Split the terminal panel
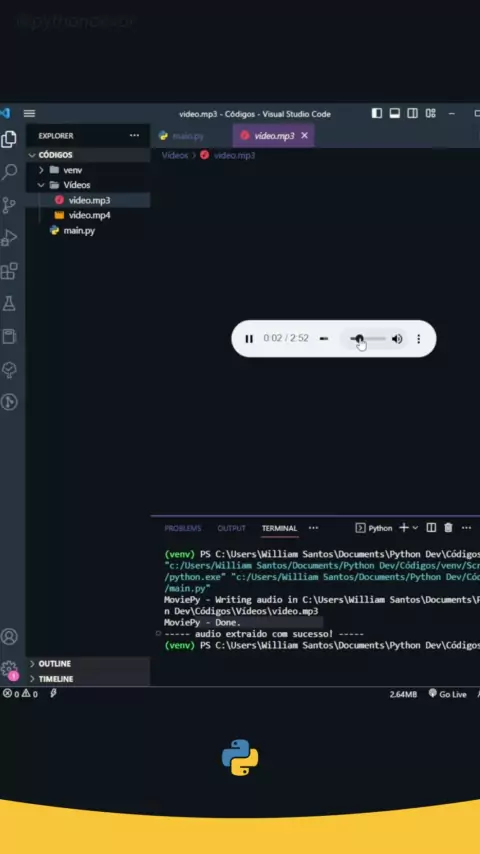The image size is (480, 854). tap(431, 528)
